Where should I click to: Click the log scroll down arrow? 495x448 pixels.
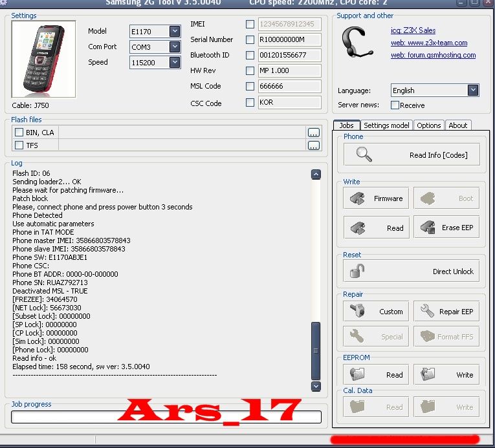(x=316, y=386)
